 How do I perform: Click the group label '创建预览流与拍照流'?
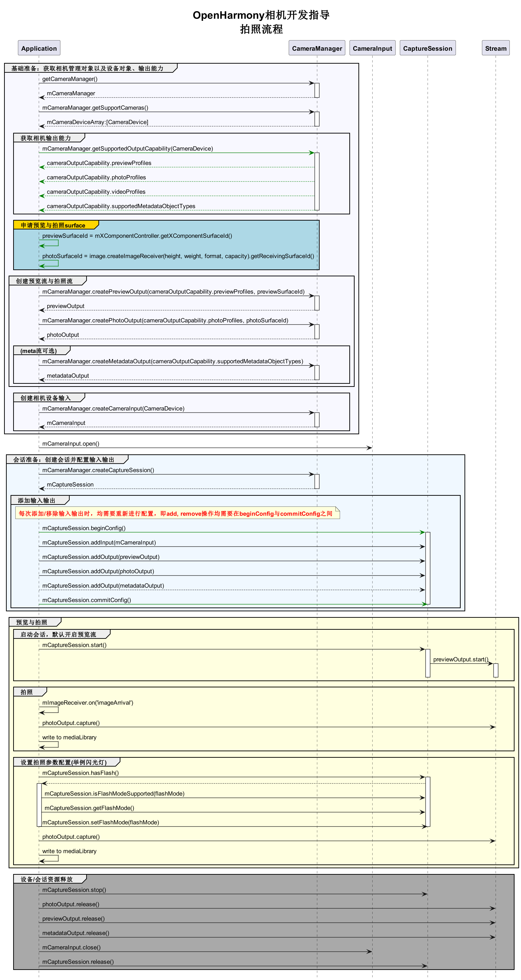click(x=44, y=281)
